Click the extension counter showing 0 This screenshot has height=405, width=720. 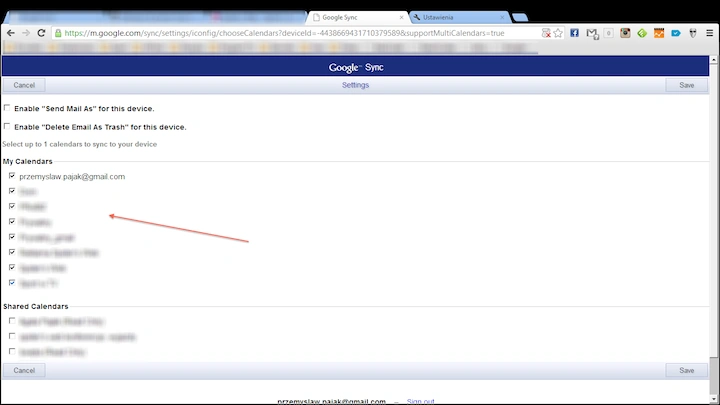click(x=608, y=33)
